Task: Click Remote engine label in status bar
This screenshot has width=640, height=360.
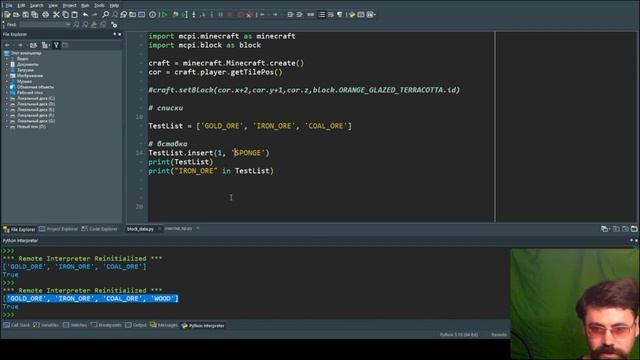Action: (499, 335)
